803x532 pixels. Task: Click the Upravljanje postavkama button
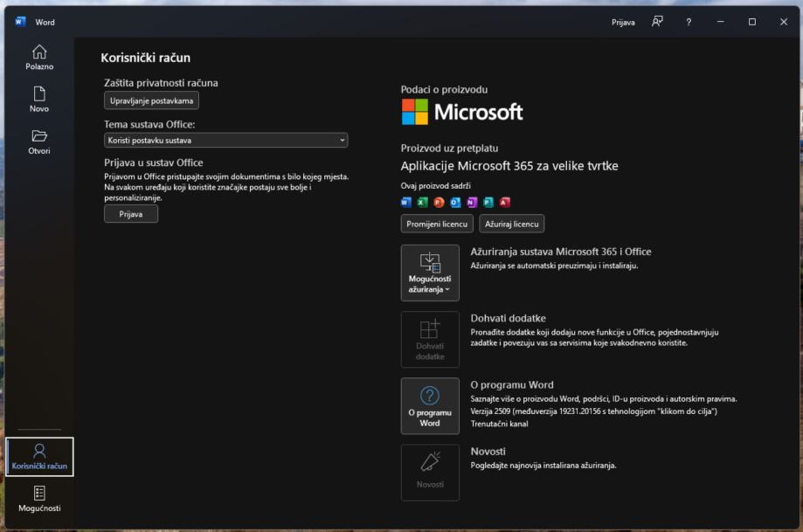pos(151,100)
